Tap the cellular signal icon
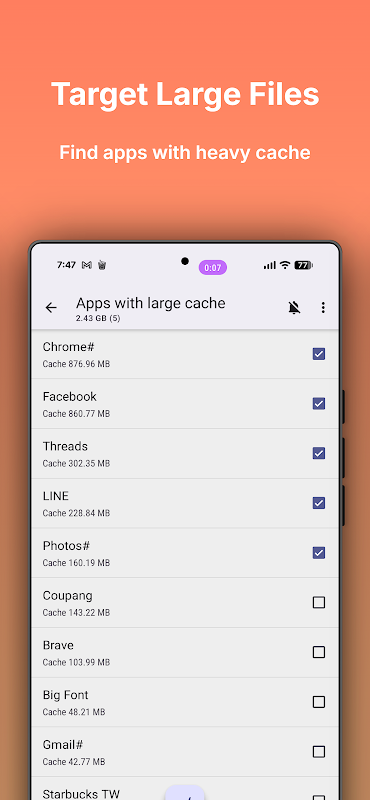The height and width of the screenshot is (800, 370). pos(269,265)
